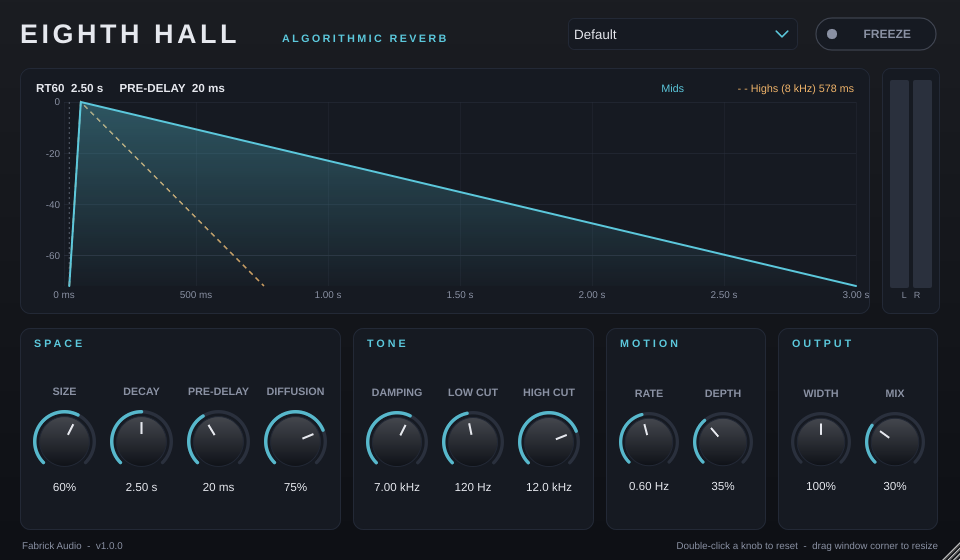
Task: Click the 30% mix value
Action: point(894,486)
